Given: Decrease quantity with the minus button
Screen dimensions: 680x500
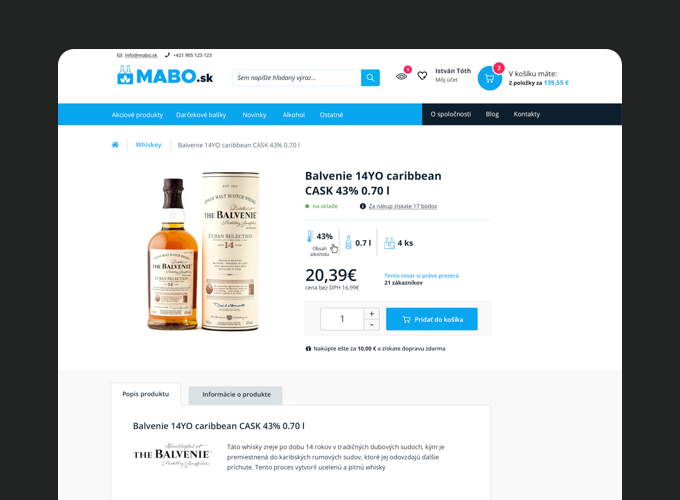Looking at the screenshot, I should (x=372, y=325).
